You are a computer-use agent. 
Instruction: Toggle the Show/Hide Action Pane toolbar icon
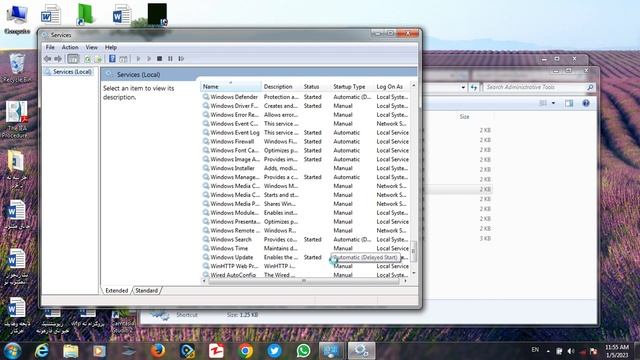coord(123,59)
